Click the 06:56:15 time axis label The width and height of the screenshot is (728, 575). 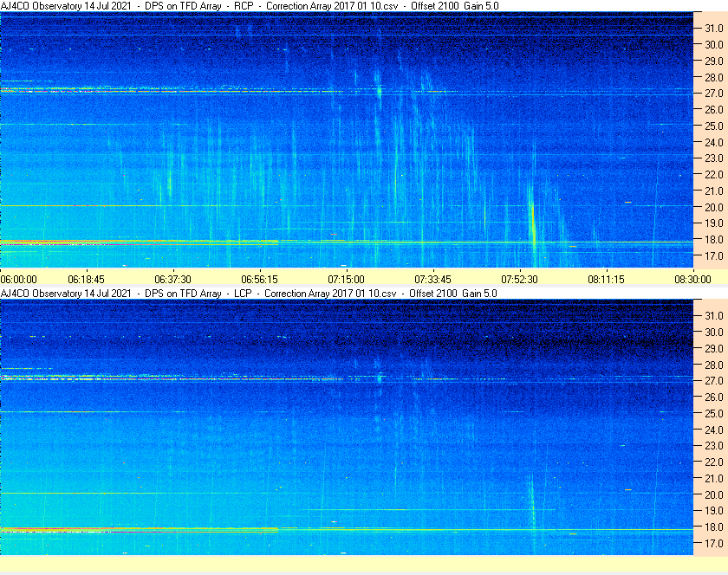point(259,280)
